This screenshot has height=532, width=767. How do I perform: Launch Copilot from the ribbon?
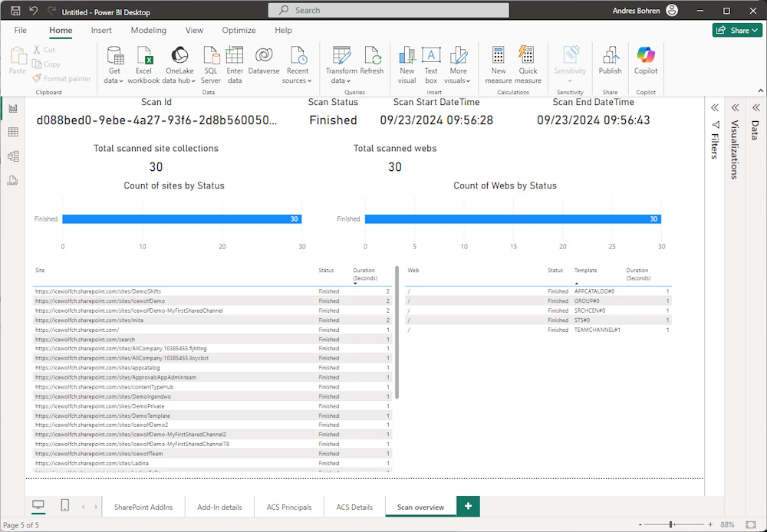(x=646, y=61)
